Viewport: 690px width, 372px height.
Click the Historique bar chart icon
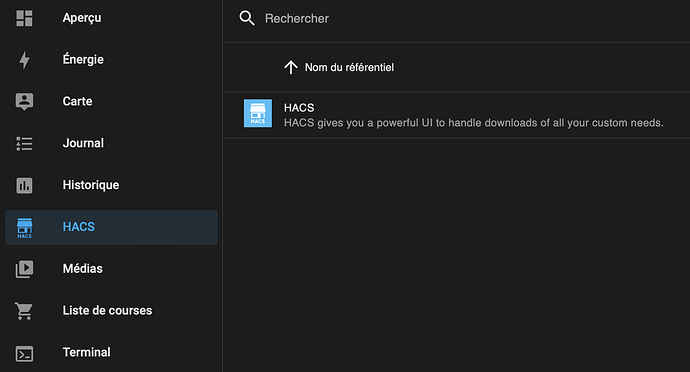point(24,185)
